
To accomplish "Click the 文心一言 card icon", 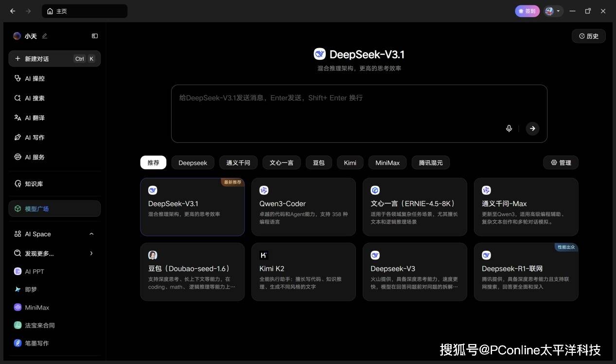I will tap(375, 190).
